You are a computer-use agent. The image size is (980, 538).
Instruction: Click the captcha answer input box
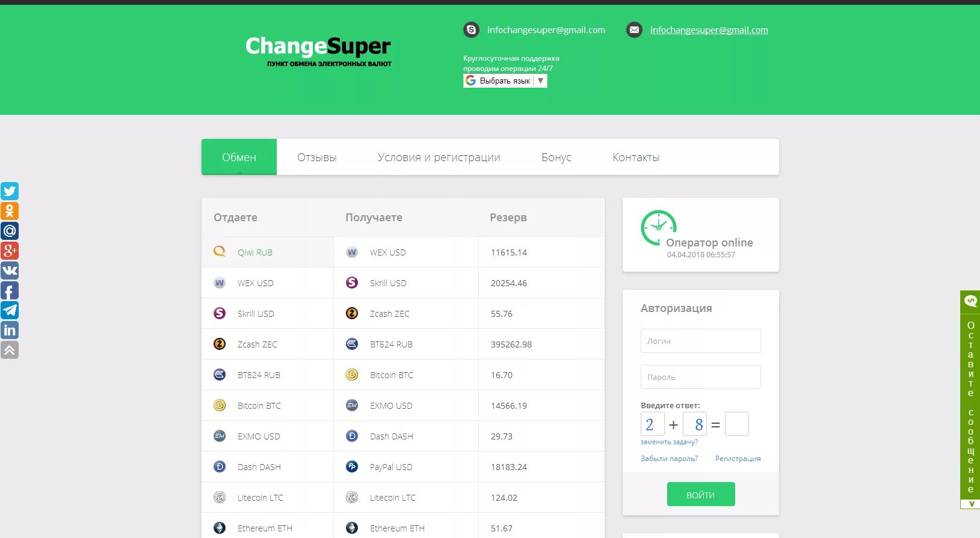(x=737, y=424)
